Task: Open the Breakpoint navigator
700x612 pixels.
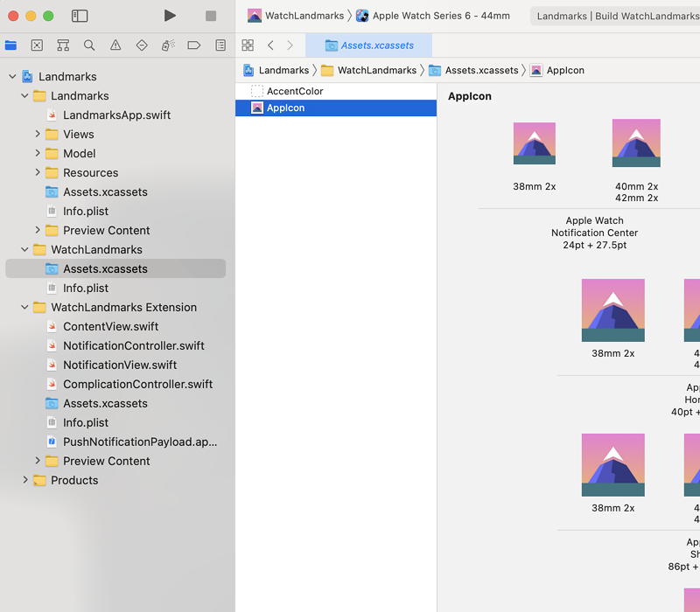Action: point(193,45)
